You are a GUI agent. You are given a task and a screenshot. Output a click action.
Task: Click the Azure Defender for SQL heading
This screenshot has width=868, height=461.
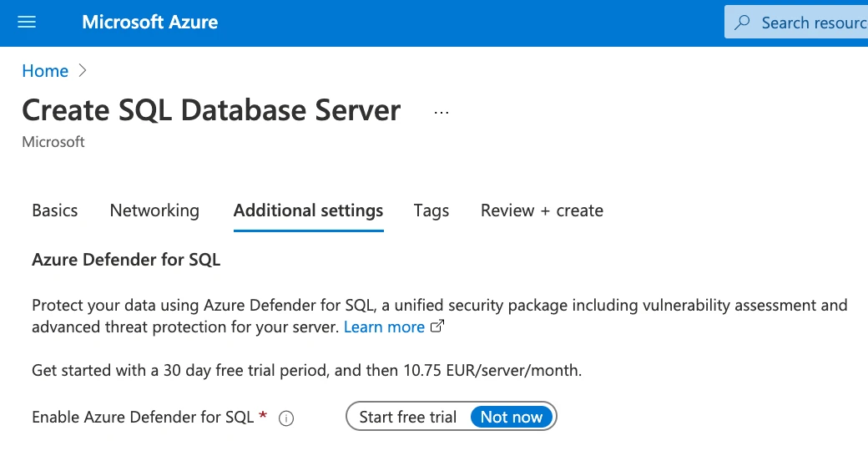click(x=126, y=259)
